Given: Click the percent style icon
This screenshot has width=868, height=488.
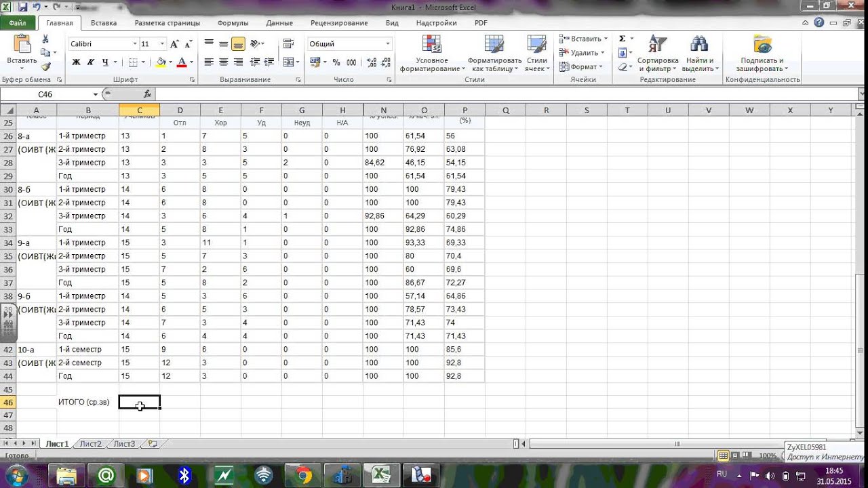Looking at the screenshot, I should pos(336,62).
